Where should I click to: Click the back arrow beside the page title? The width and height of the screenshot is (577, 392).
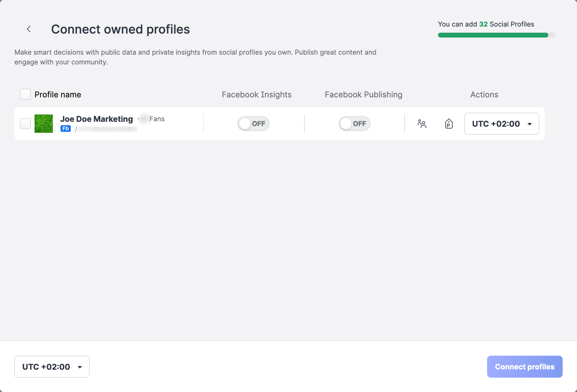pyautogui.click(x=29, y=29)
